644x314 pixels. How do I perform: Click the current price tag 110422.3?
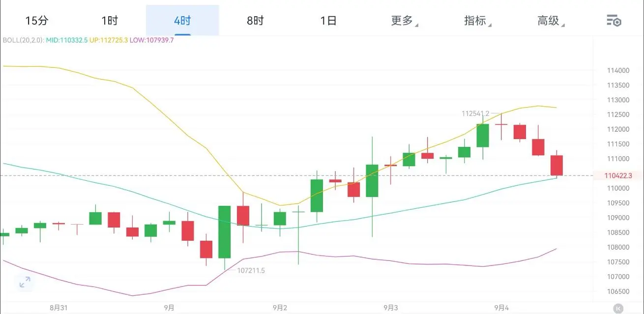618,175
